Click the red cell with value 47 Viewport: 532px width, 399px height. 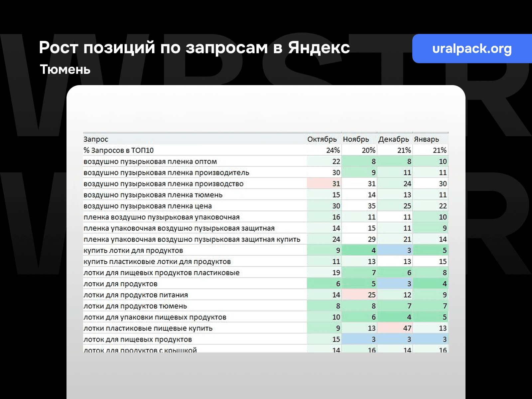pos(406,328)
